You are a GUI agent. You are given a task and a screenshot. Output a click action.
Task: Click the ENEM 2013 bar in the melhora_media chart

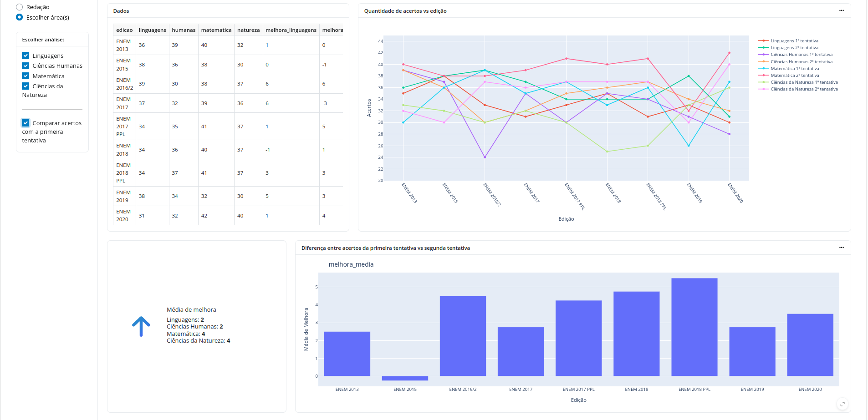pyautogui.click(x=347, y=354)
